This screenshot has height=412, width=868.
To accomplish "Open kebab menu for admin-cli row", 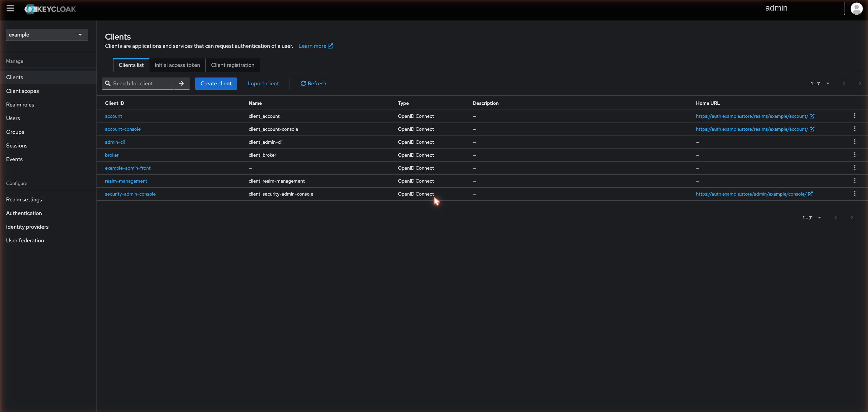I will [x=855, y=142].
